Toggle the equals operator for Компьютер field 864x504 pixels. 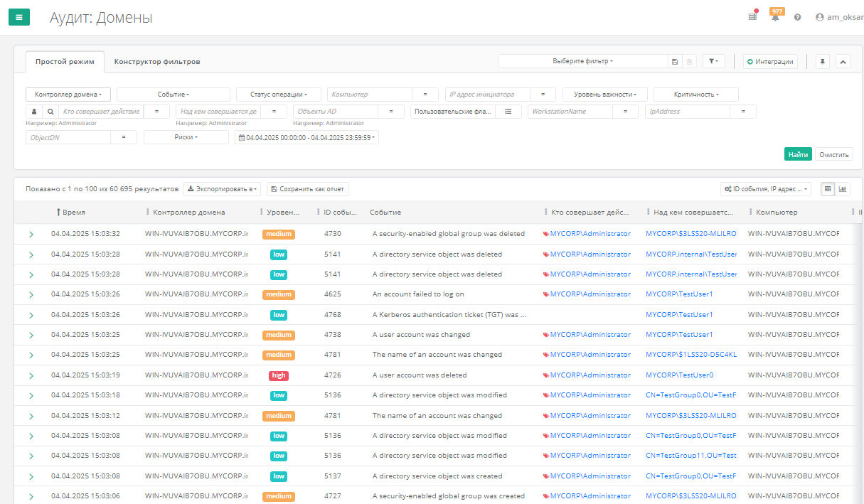tap(425, 95)
